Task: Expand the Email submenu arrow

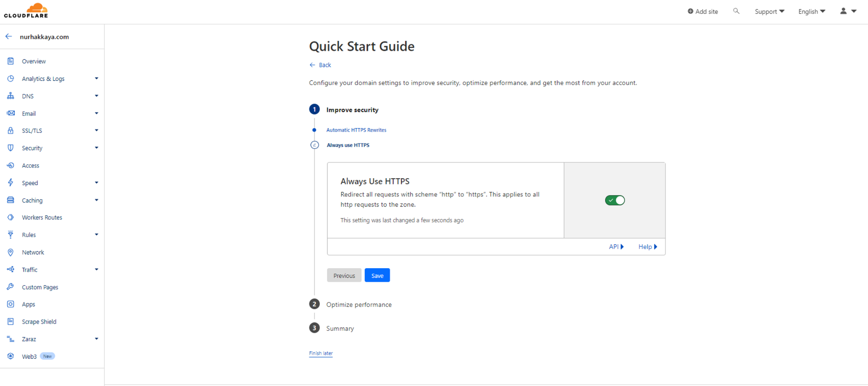Action: coord(96,113)
